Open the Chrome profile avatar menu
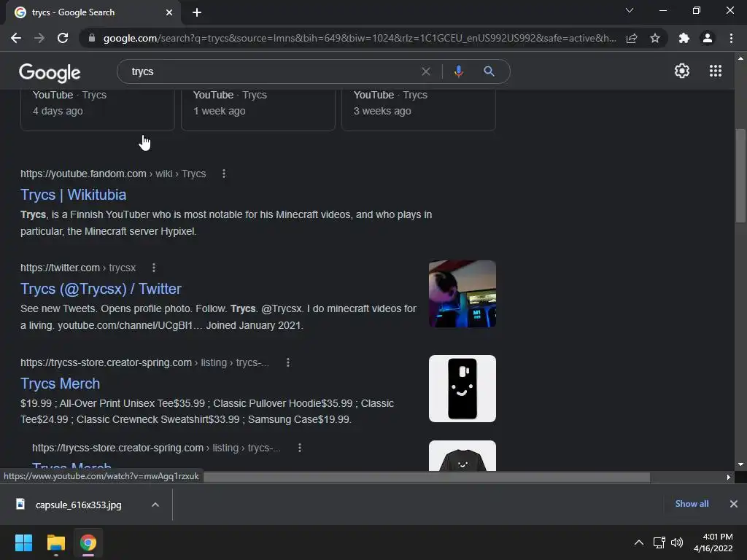This screenshot has height=560, width=747. (x=708, y=38)
